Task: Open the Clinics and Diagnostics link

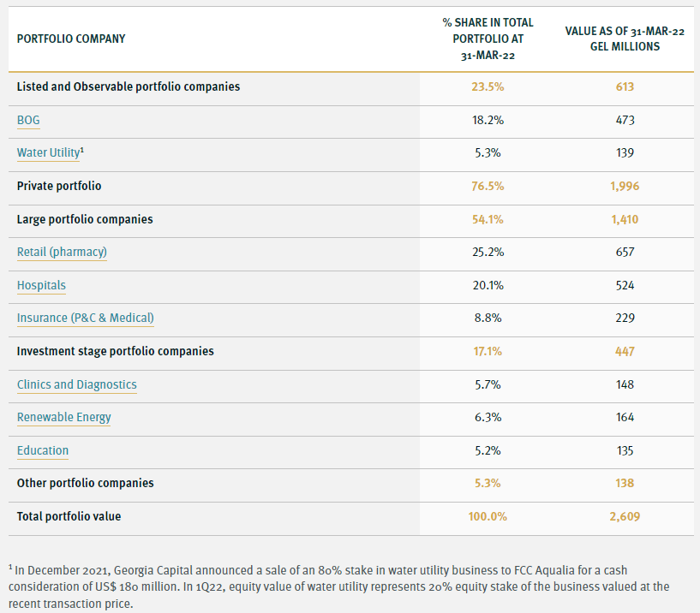Action: 77,384
